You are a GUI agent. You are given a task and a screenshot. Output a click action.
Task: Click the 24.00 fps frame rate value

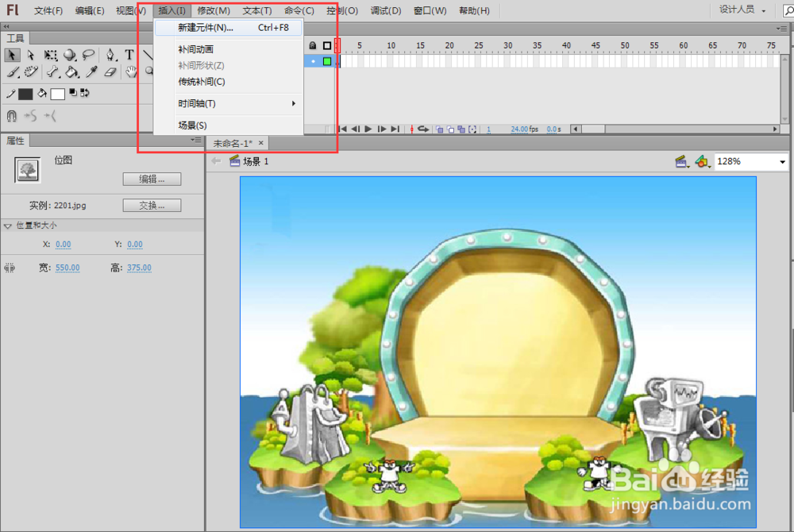(519, 129)
